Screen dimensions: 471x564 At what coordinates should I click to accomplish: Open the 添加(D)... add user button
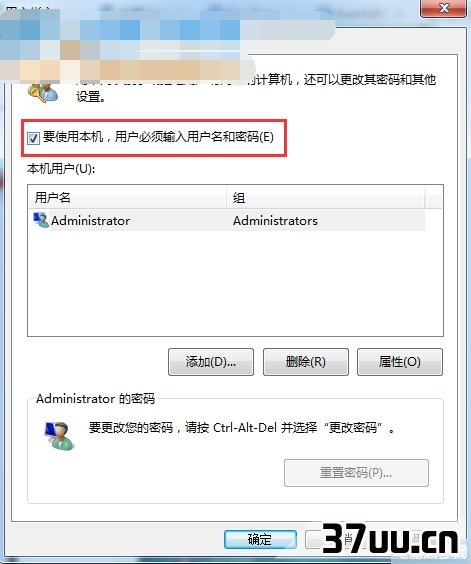pos(211,362)
